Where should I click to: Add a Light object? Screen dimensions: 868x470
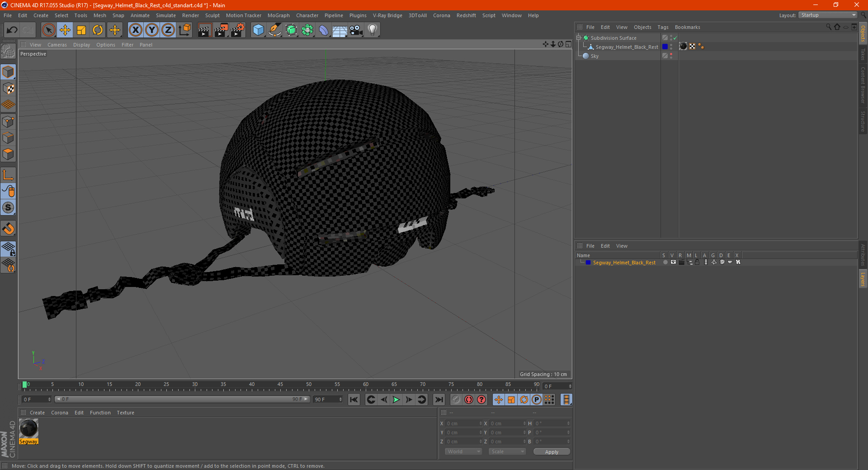(373, 30)
